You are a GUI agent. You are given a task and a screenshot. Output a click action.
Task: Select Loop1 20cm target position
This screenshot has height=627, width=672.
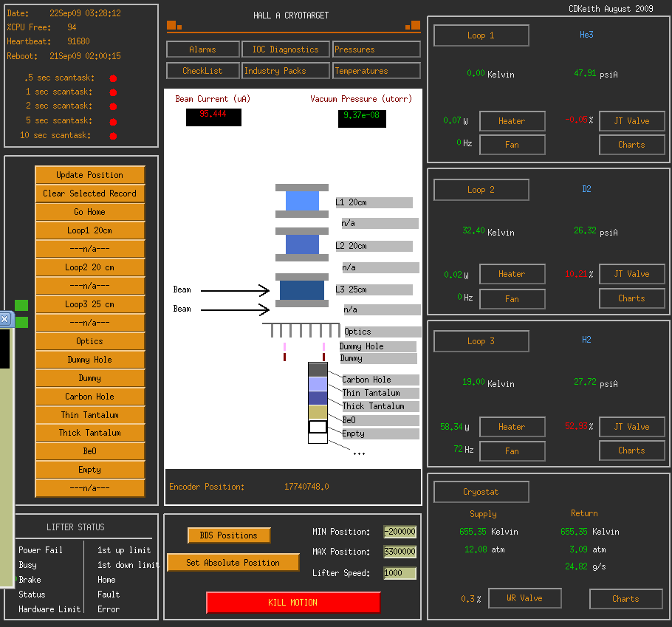(90, 230)
